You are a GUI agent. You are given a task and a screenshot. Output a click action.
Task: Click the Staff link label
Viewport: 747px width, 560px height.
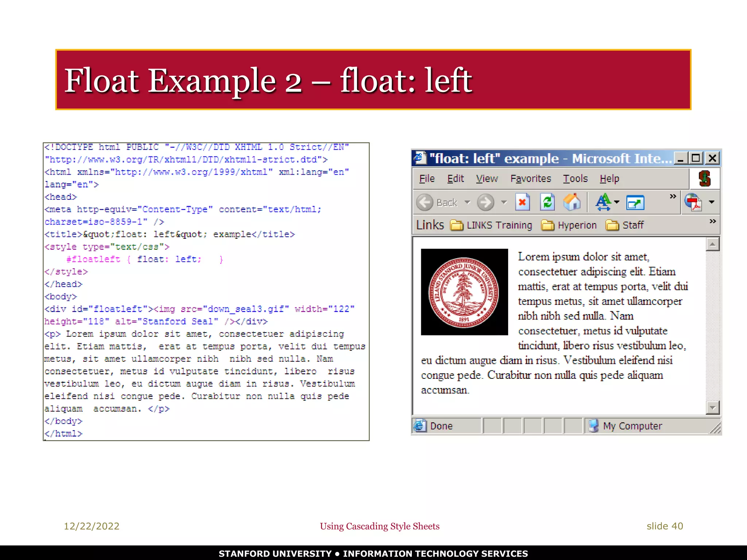tap(633, 225)
